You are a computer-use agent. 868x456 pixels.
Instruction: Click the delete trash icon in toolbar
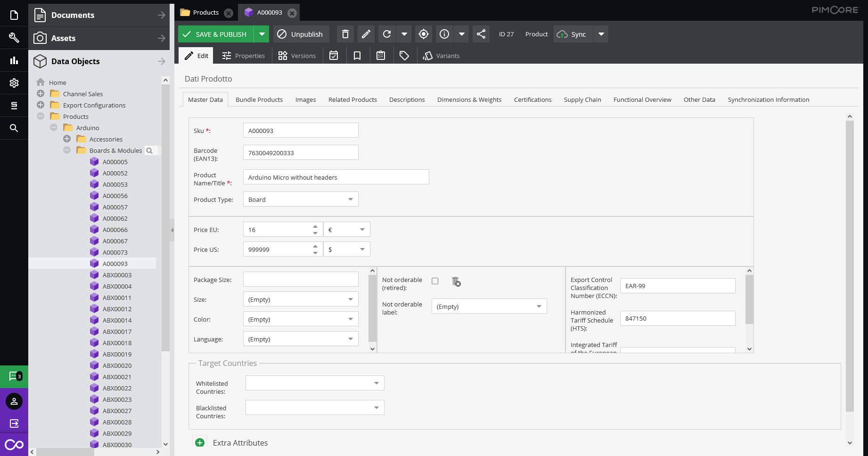pos(345,34)
